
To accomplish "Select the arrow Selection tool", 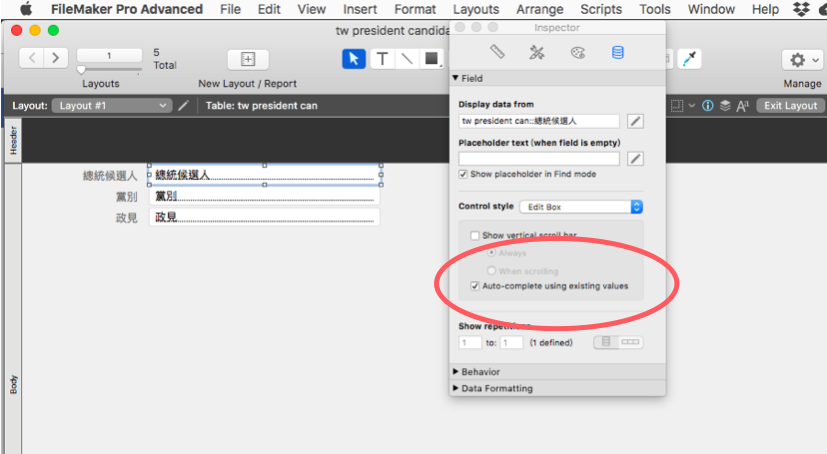I will 354,59.
